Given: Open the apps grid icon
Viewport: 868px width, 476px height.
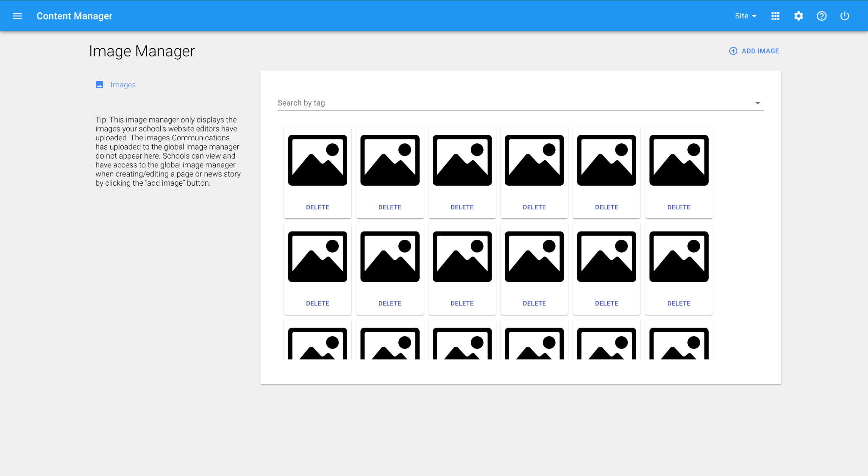Looking at the screenshot, I should (775, 16).
